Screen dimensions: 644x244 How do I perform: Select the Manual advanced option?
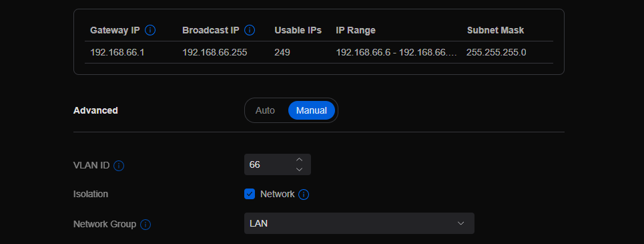coord(312,110)
